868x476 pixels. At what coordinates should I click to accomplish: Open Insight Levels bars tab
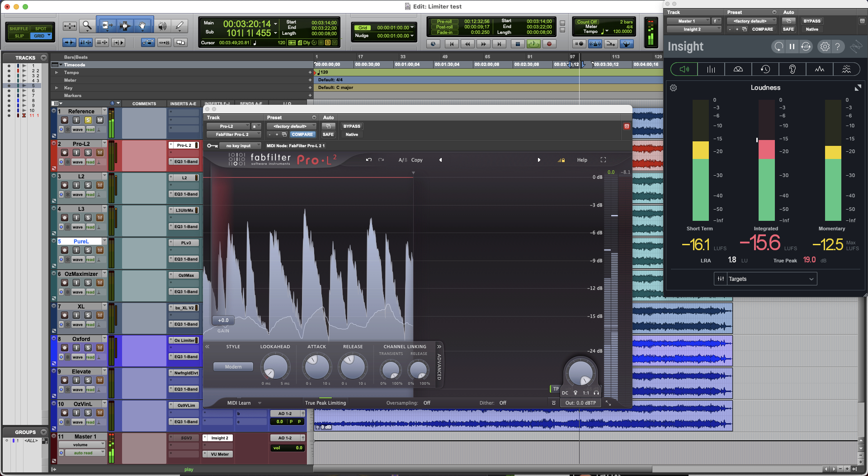(x=711, y=69)
